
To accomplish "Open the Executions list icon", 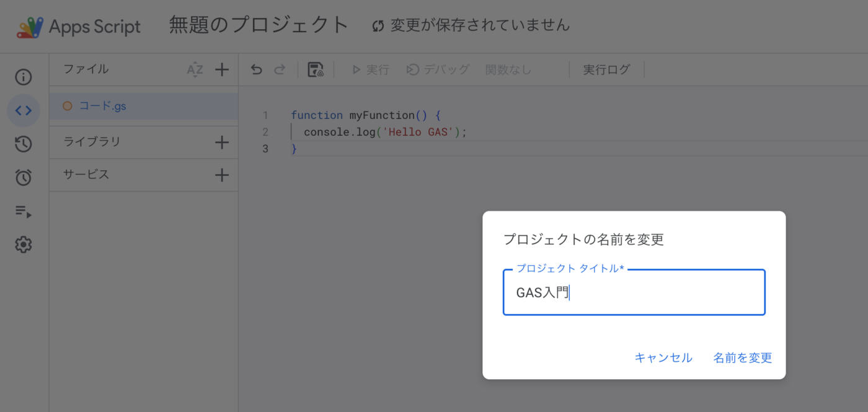I will 24,211.
